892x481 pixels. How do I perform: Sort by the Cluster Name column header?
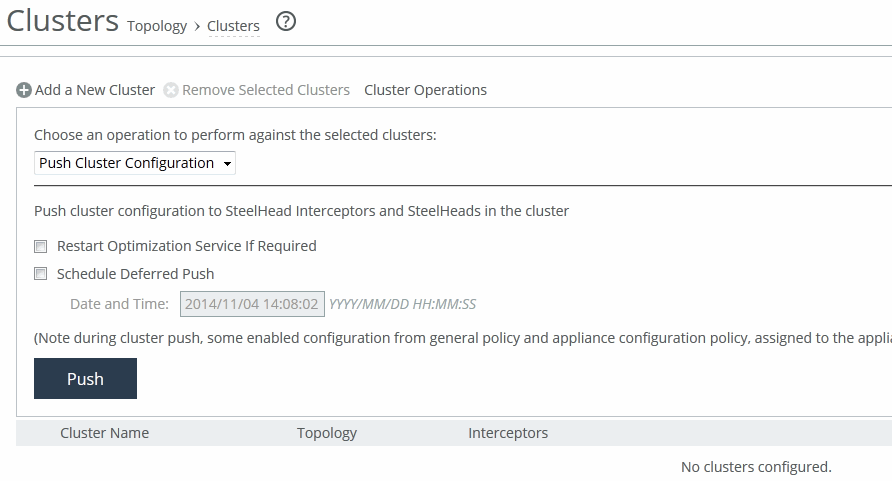104,433
